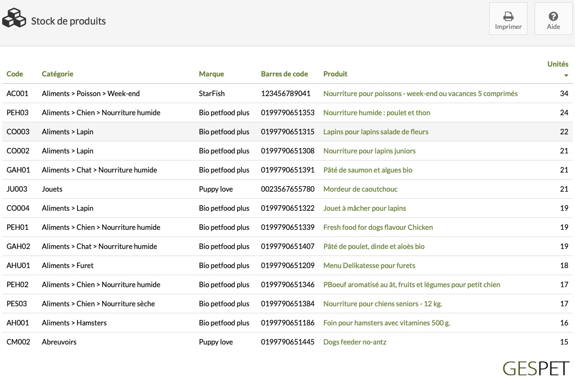Click barcode 123456789041
This screenshot has height=392, width=575.
[x=286, y=93]
